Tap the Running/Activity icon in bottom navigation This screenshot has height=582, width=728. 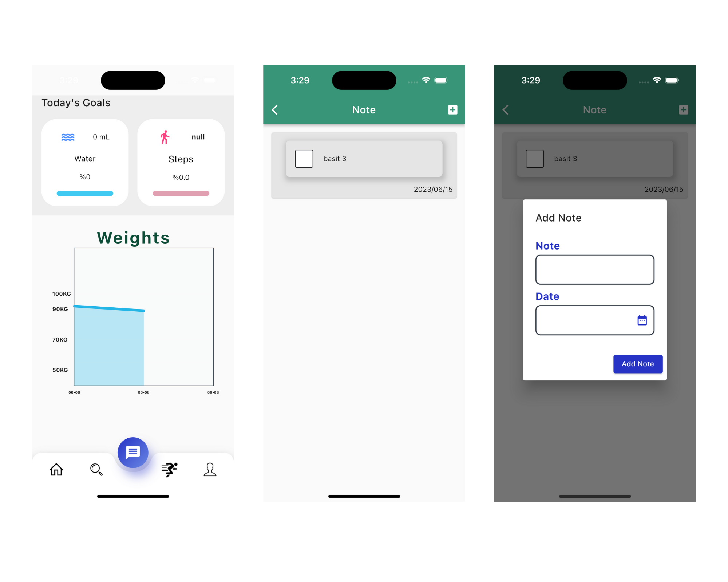(171, 469)
